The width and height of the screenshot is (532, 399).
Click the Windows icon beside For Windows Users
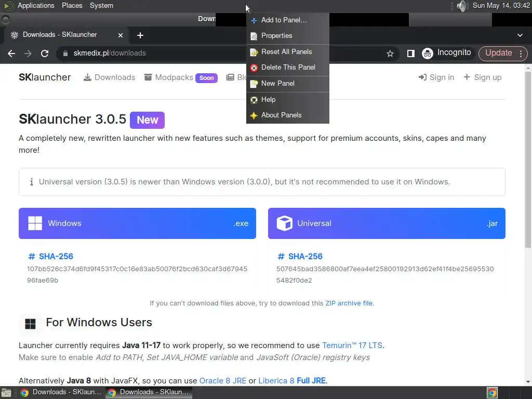(x=30, y=324)
